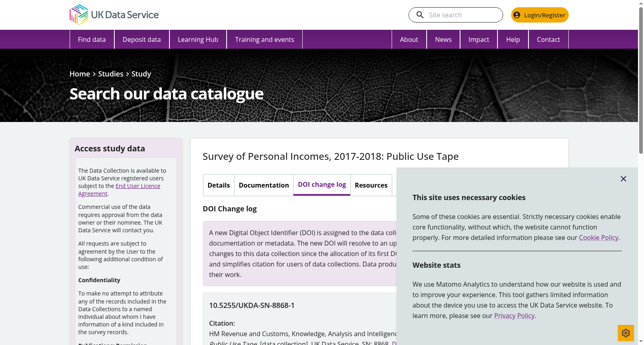
Task: Open the Privacy Policy link
Action: point(514,316)
